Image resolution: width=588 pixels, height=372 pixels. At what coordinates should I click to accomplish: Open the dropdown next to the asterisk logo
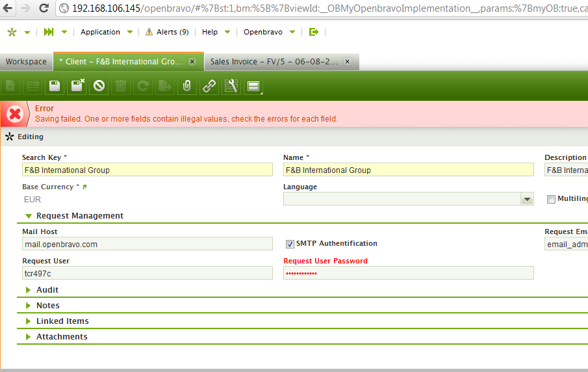27,33
